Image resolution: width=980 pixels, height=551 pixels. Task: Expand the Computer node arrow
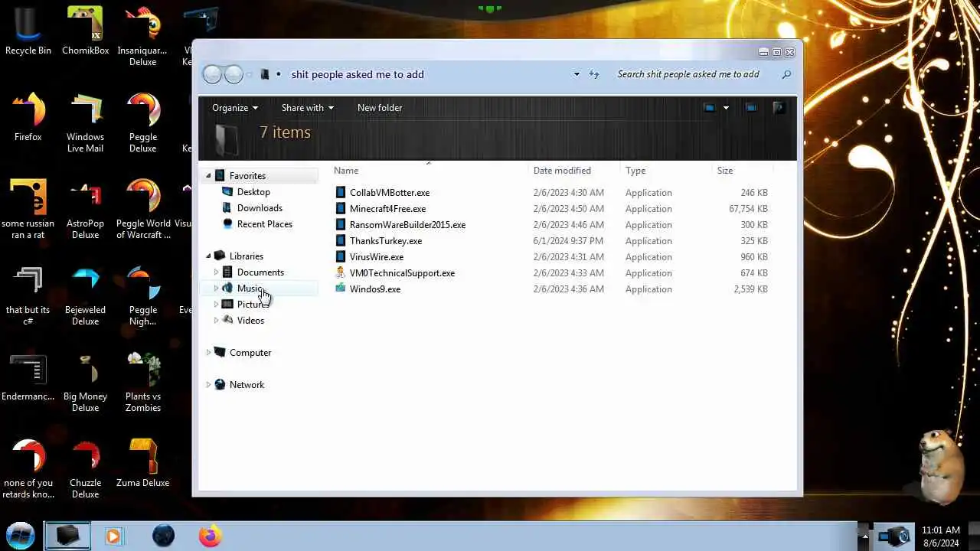click(x=208, y=353)
